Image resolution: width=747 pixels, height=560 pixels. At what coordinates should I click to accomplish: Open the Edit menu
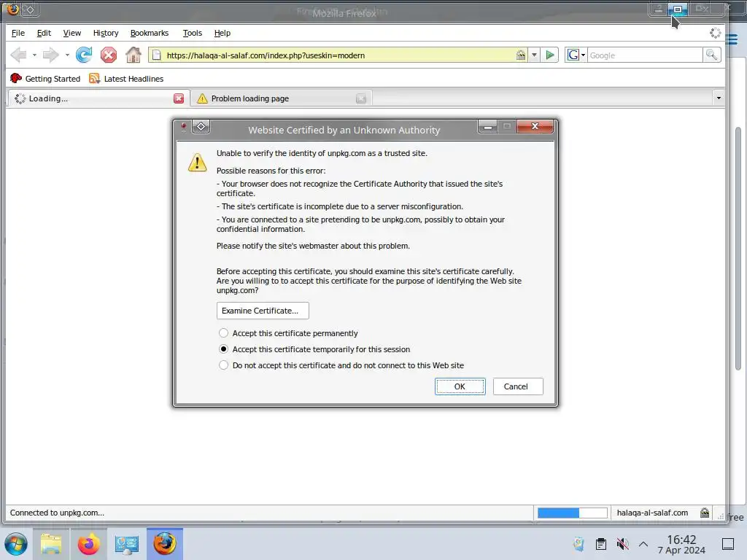44,33
